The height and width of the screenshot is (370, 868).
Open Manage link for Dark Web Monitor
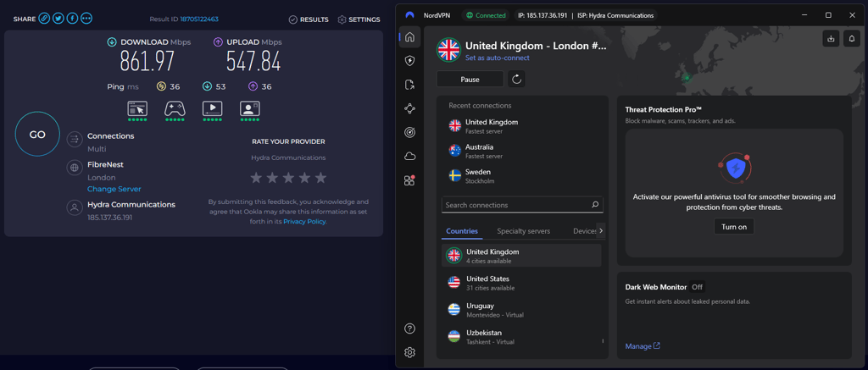click(x=643, y=346)
